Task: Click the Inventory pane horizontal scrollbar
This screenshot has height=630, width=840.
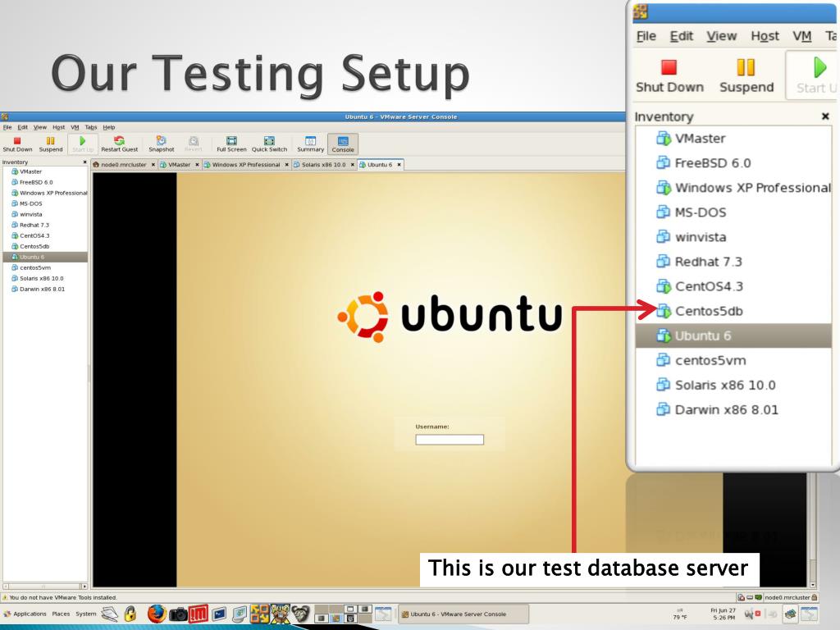Action: click(45, 586)
